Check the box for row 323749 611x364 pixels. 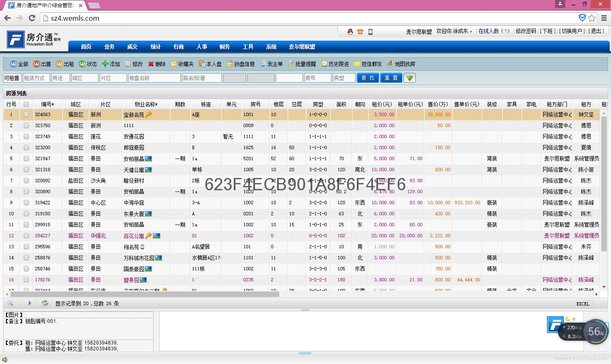(26, 136)
